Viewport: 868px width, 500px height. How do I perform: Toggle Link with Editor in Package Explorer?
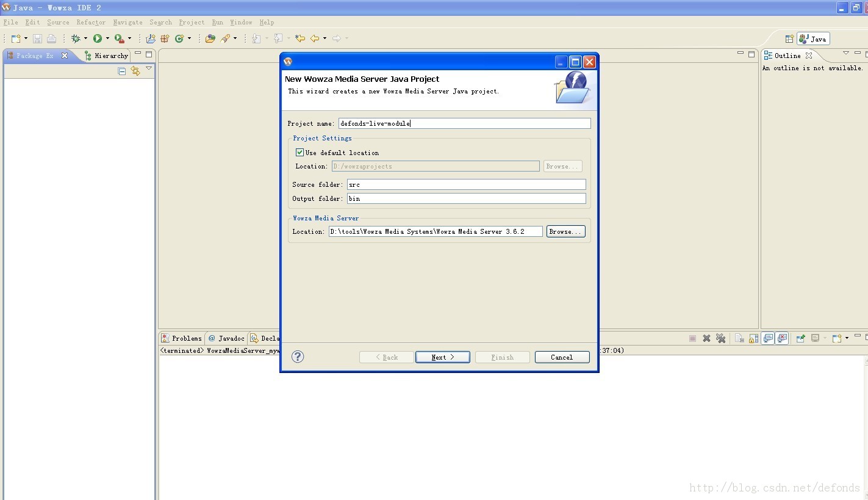(x=135, y=71)
